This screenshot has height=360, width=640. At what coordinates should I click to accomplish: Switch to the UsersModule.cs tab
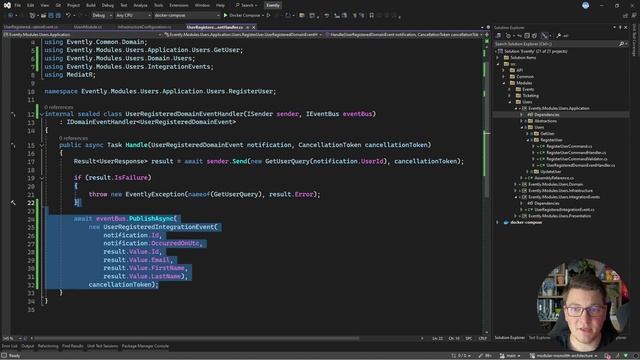(x=87, y=27)
